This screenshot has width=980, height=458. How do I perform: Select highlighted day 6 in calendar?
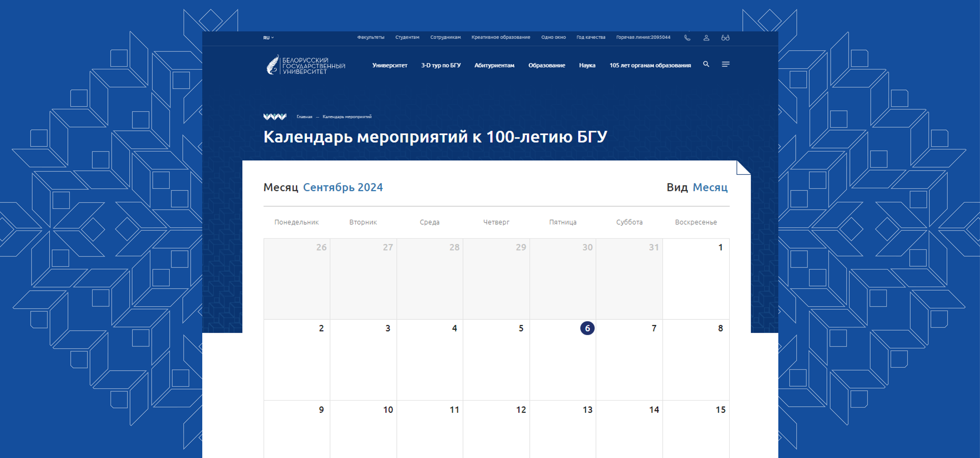click(587, 328)
